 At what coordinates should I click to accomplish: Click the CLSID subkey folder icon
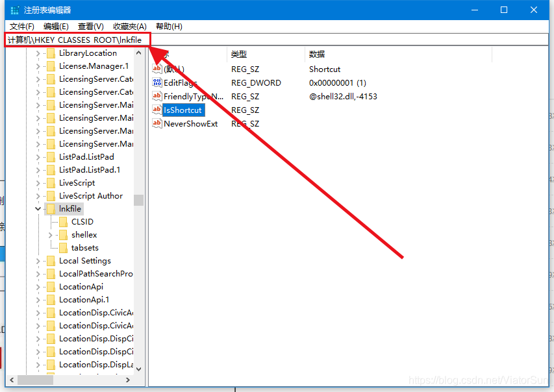pos(63,222)
